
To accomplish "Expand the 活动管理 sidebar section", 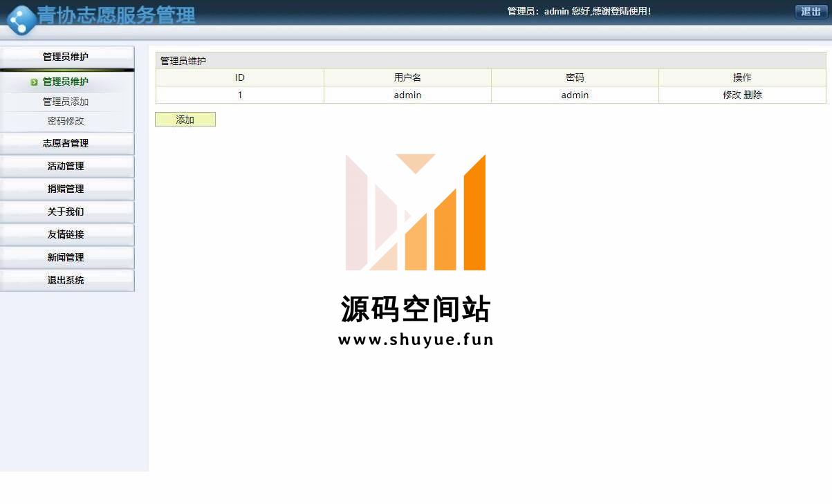I will point(66,166).
